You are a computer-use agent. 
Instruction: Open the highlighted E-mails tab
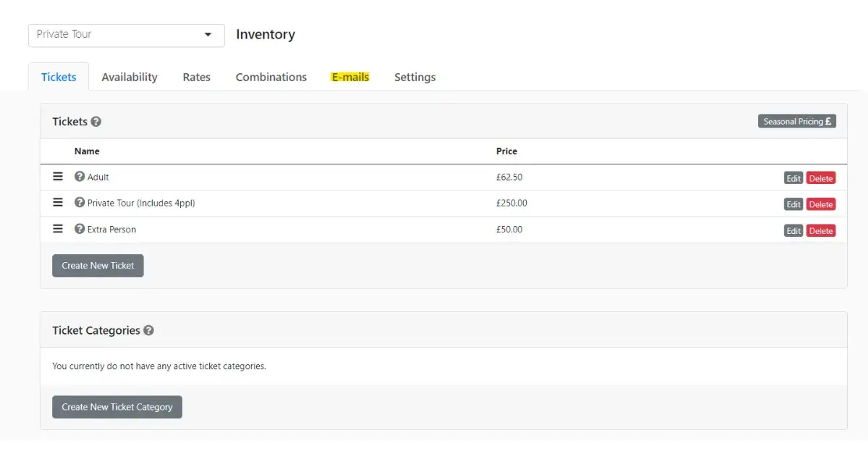tap(350, 77)
